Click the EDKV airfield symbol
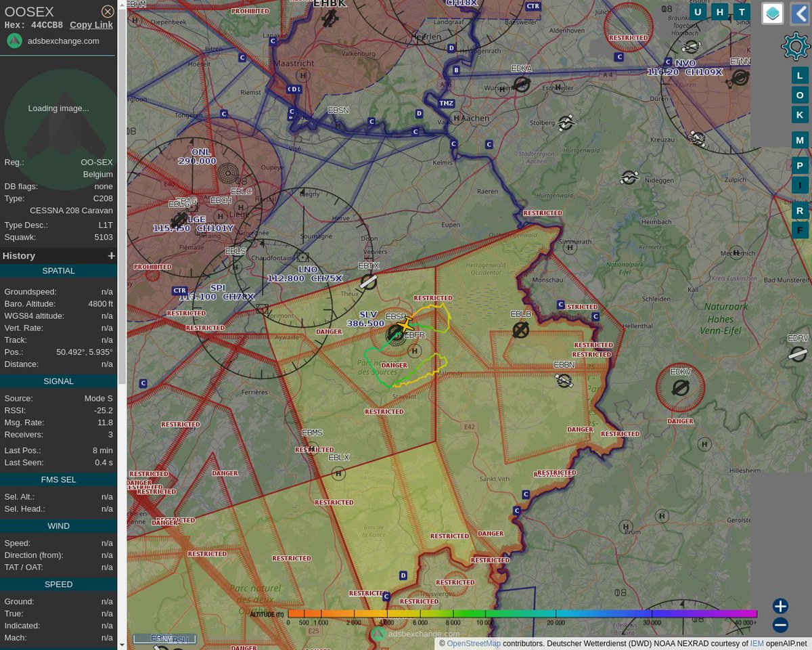This screenshot has width=812, height=650. click(680, 388)
